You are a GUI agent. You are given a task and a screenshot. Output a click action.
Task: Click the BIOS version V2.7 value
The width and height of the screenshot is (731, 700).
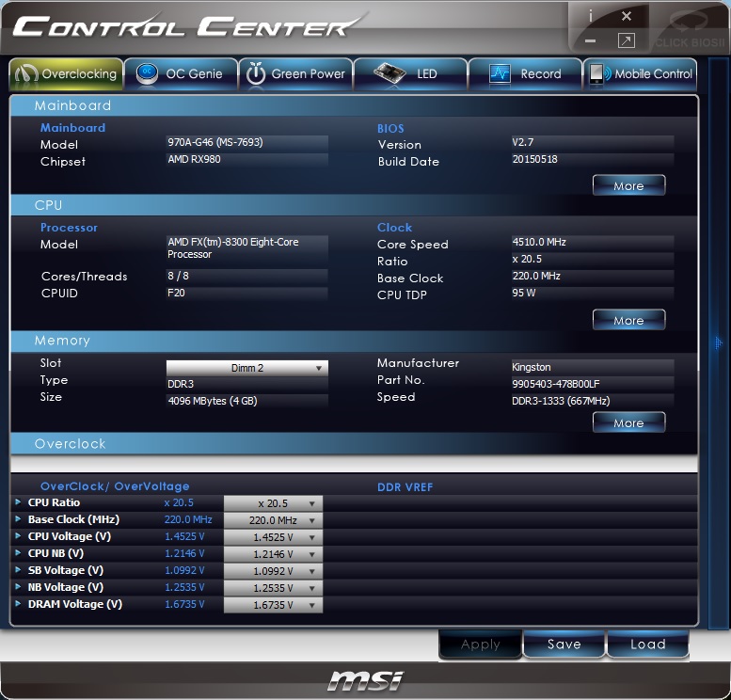pyautogui.click(x=592, y=142)
